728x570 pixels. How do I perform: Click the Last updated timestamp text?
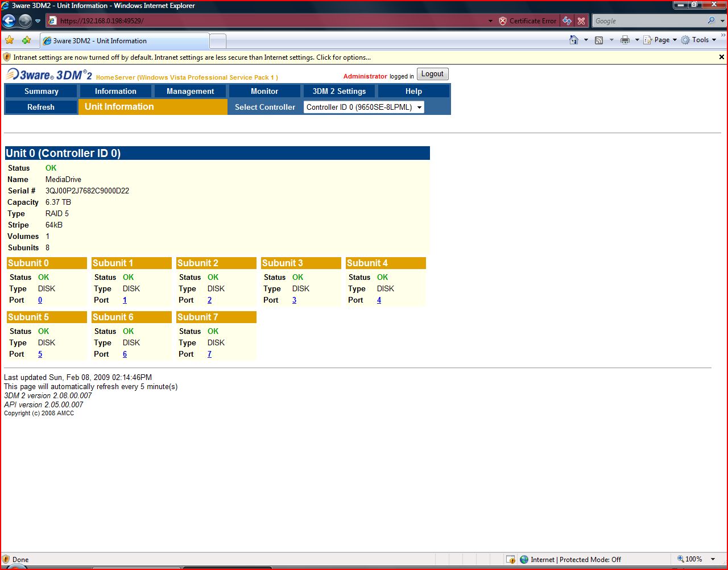[78, 377]
